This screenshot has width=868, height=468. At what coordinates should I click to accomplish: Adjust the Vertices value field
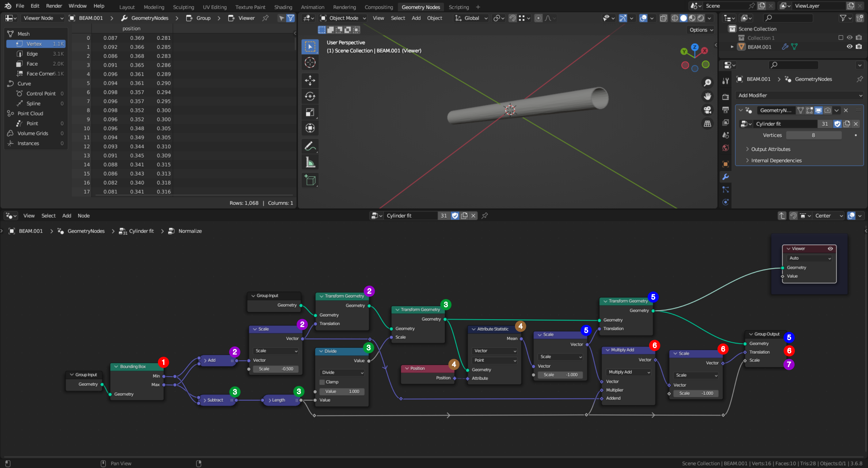[814, 135]
